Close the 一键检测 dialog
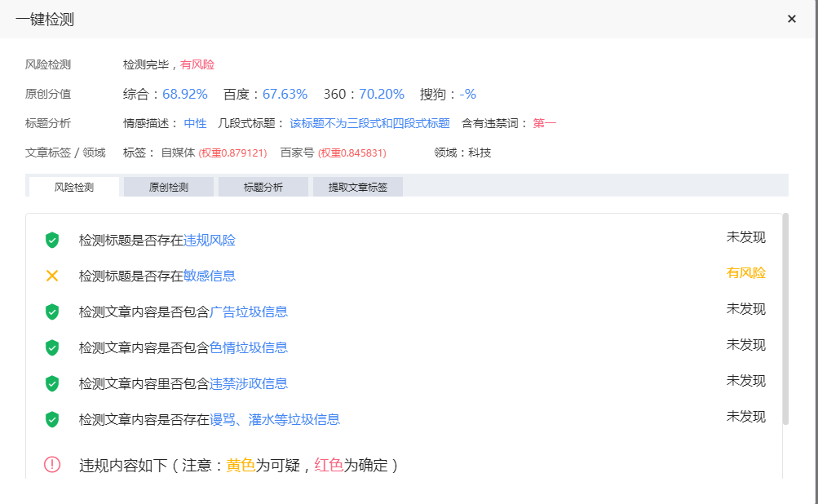 [791, 19]
